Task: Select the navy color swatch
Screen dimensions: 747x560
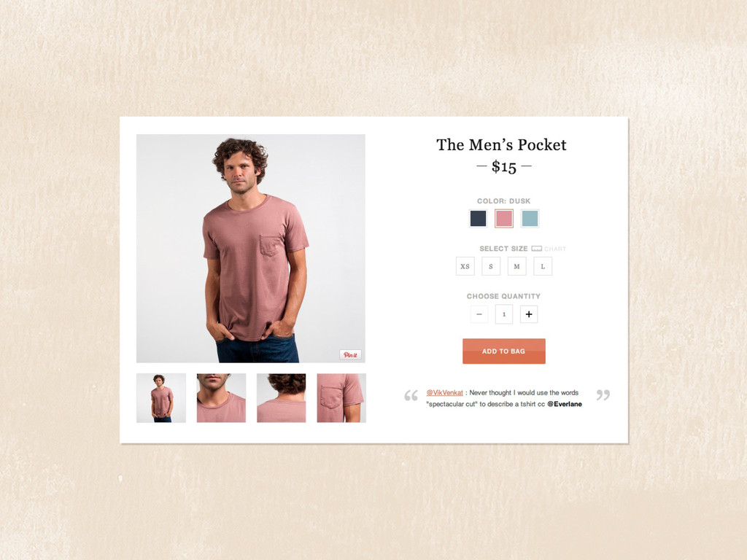Action: click(479, 219)
